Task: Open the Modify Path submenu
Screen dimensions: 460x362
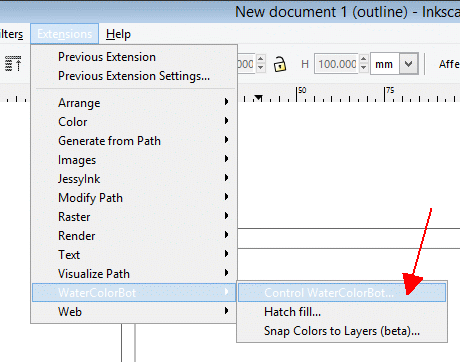Action: pos(134,198)
